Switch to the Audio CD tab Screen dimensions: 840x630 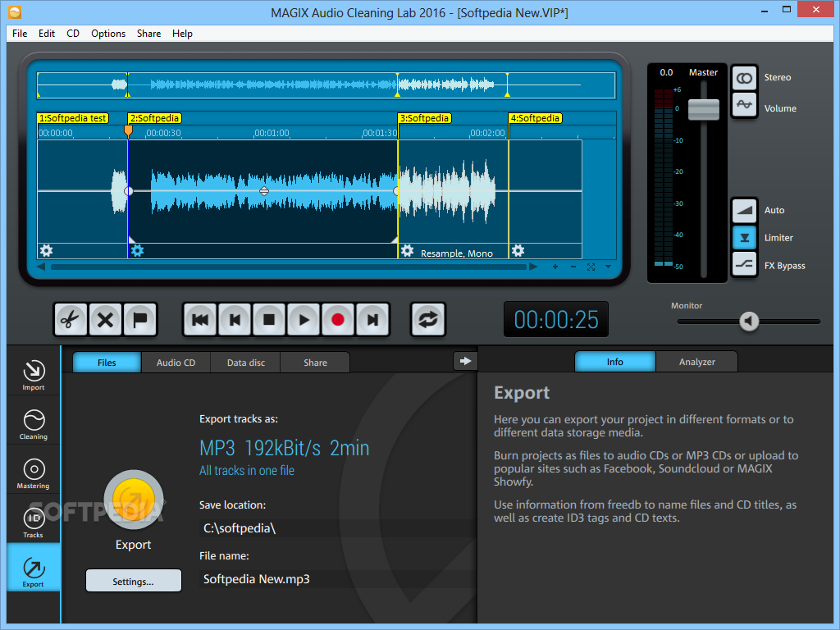pyautogui.click(x=176, y=363)
